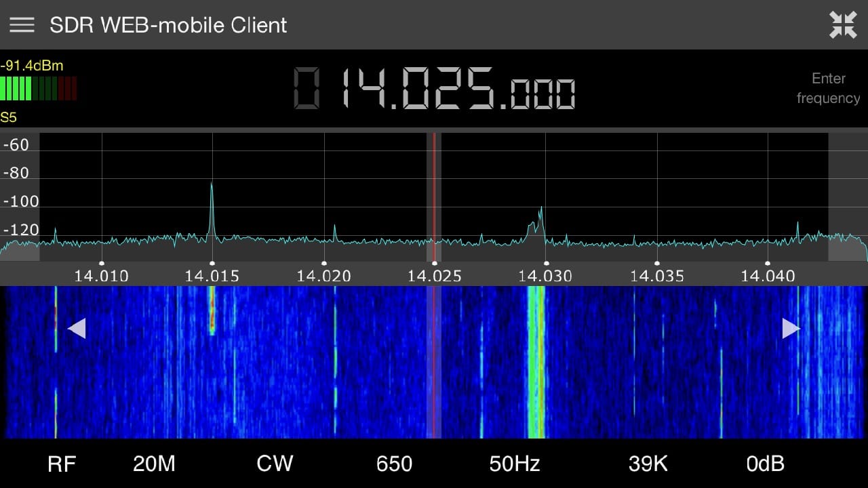Screen dimensions: 868x488
Task: Open the 650 filter bandwidth selector
Action: pos(394,464)
